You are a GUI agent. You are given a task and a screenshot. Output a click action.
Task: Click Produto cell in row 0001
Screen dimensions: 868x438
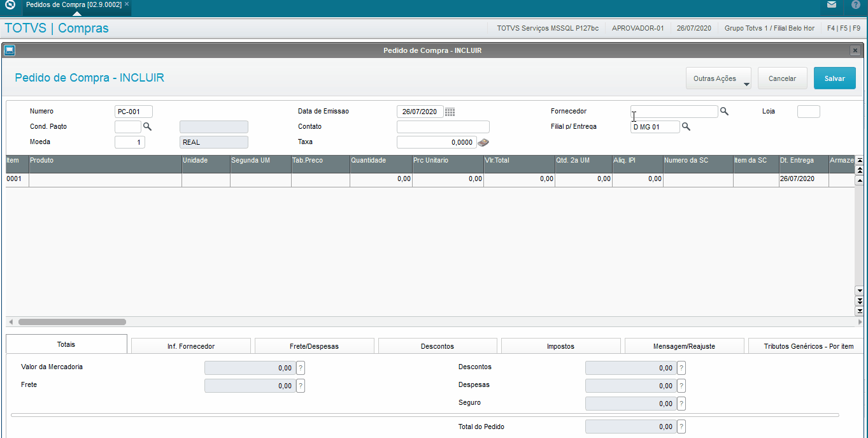point(105,179)
